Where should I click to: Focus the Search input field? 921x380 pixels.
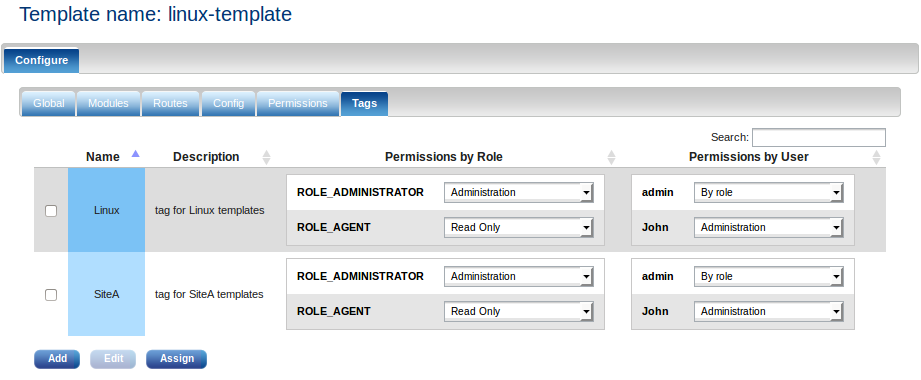[819, 137]
